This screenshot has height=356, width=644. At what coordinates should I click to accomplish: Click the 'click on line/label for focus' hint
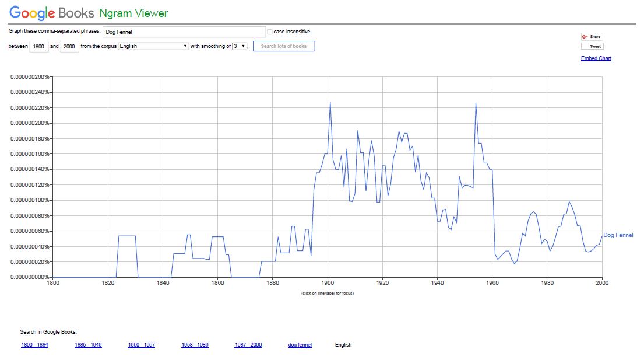328,294
